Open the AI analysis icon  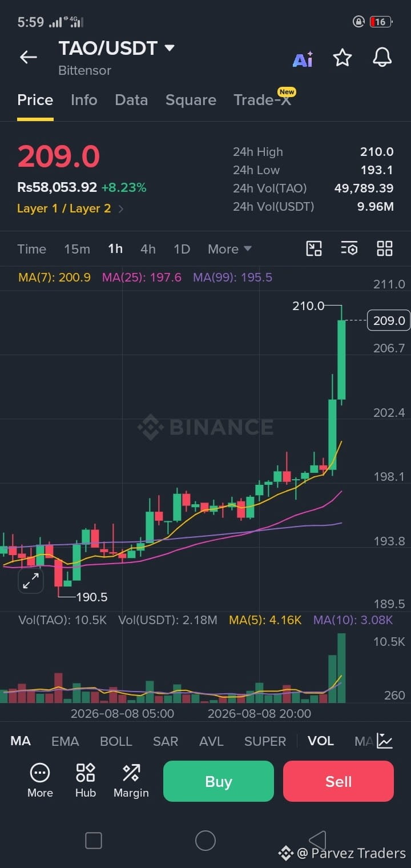coord(303,59)
